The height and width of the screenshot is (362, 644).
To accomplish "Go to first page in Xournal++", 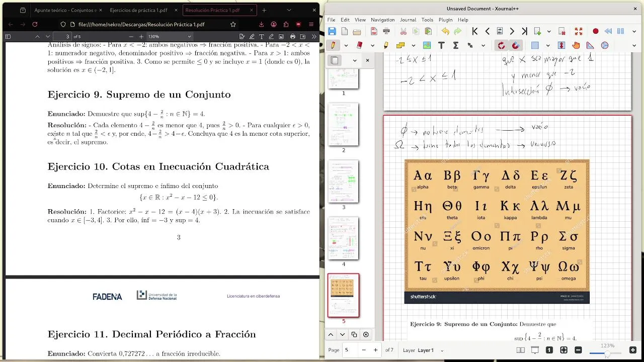I will [475, 31].
